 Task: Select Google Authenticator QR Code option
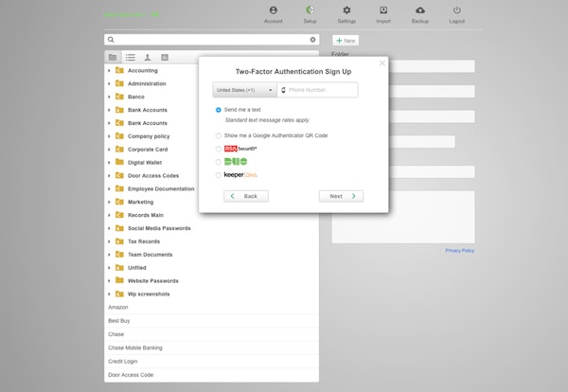click(x=218, y=135)
